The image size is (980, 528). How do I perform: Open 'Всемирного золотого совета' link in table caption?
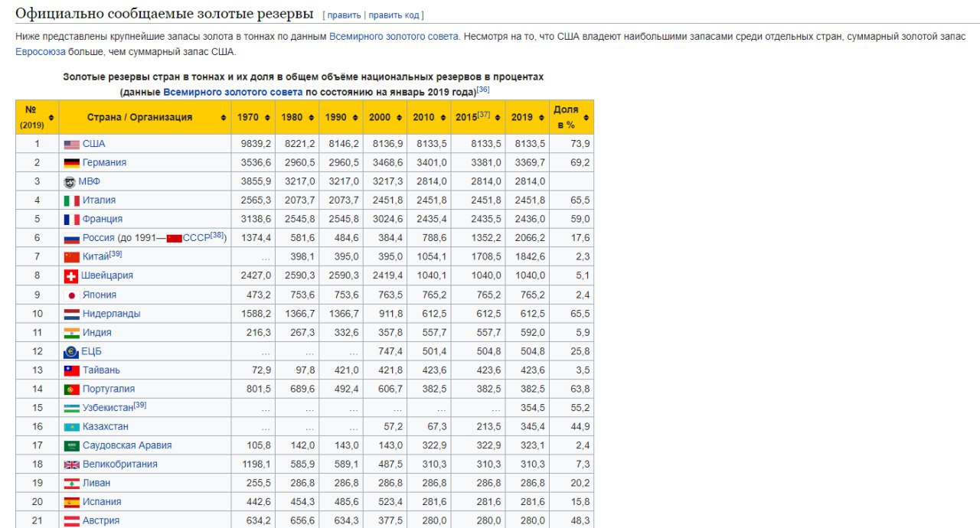click(233, 92)
